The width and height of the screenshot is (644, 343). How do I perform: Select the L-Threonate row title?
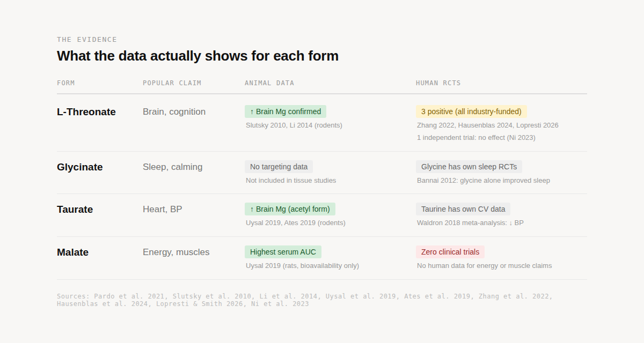coord(86,112)
